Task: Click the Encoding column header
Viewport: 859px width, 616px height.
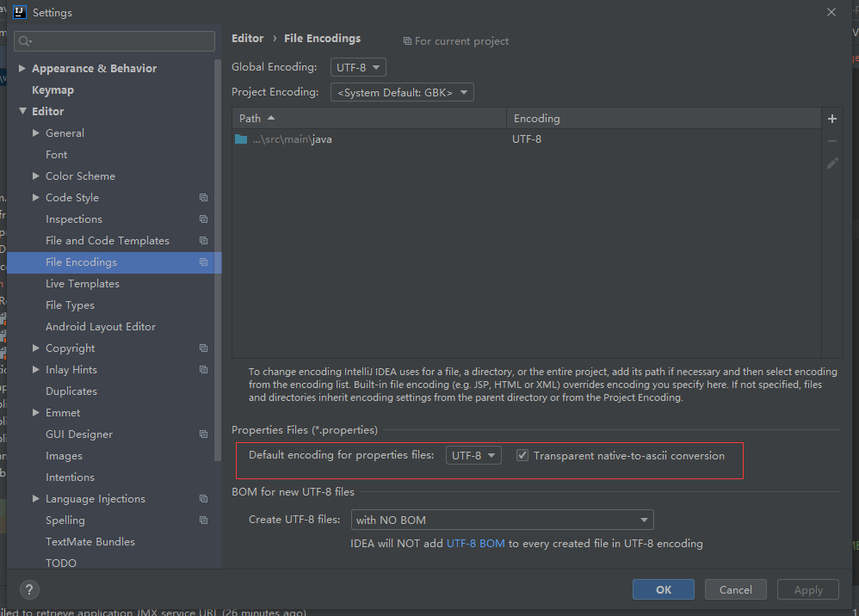Action: pos(664,118)
